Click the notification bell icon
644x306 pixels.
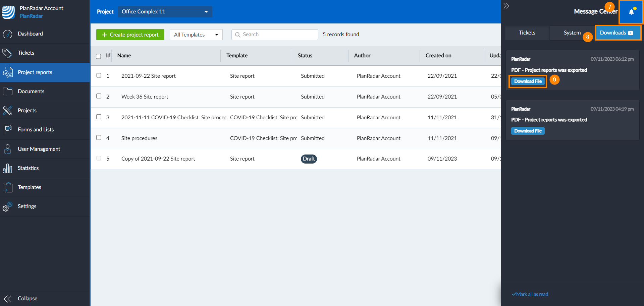tap(631, 12)
